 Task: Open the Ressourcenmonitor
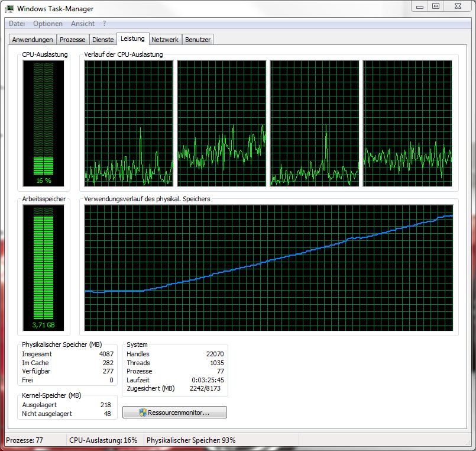click(x=174, y=413)
